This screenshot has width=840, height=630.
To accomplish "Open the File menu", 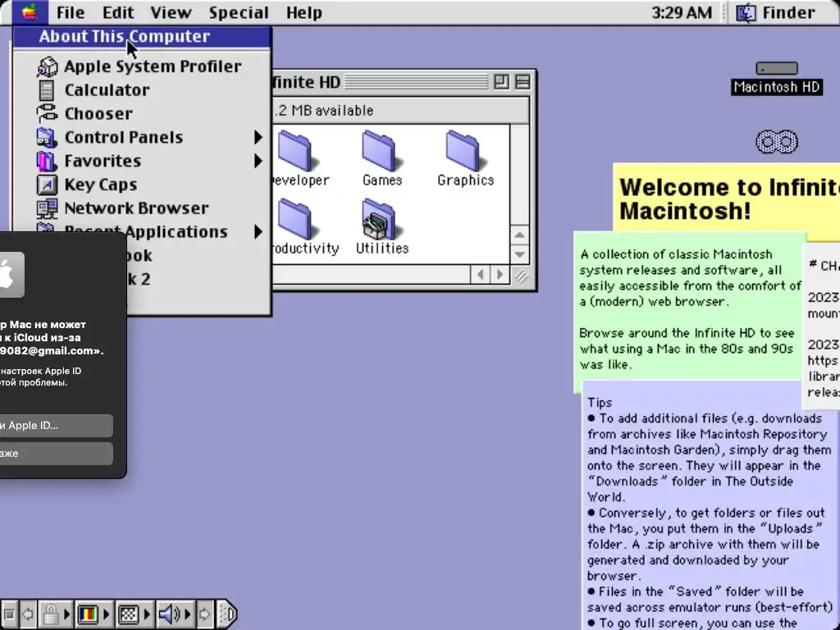I will click(71, 12).
